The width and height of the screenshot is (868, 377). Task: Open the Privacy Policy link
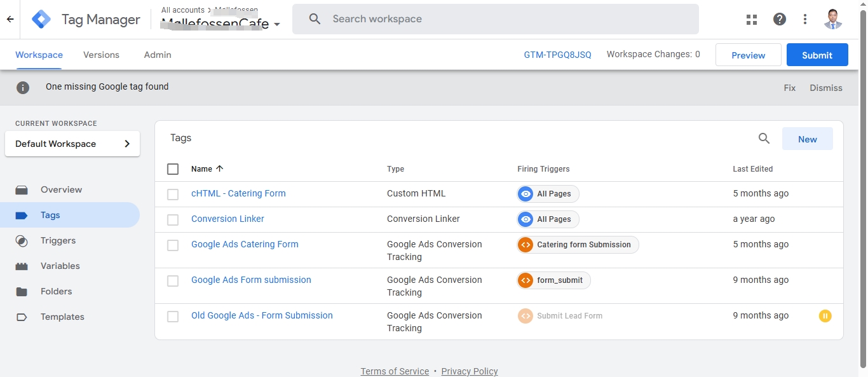(470, 371)
